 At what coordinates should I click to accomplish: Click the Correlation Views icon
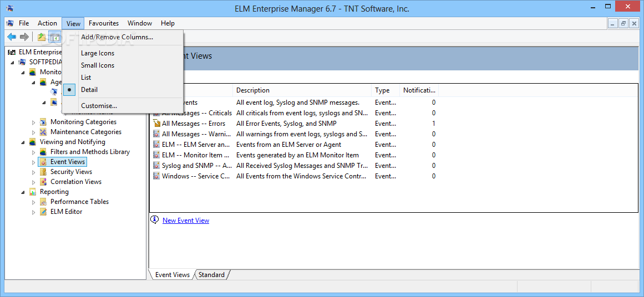43,182
